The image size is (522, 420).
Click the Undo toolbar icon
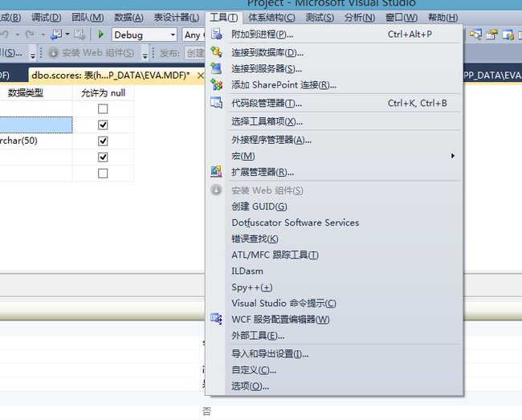(5, 35)
